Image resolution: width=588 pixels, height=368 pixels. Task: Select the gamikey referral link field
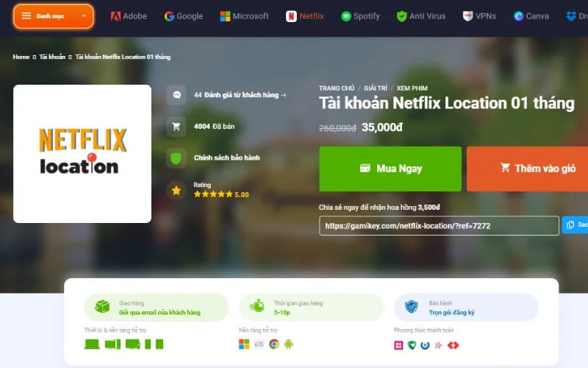coord(439,226)
